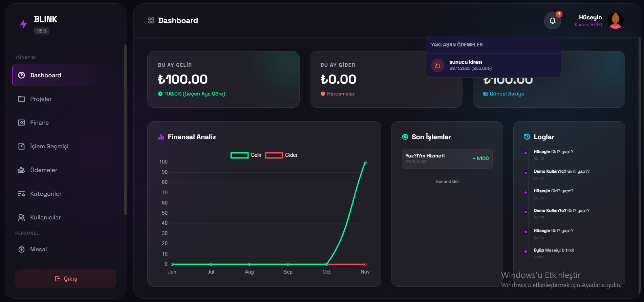Click the green revenue line peak at Nov
Viewport: 644px width, 302px height.
[365, 162]
